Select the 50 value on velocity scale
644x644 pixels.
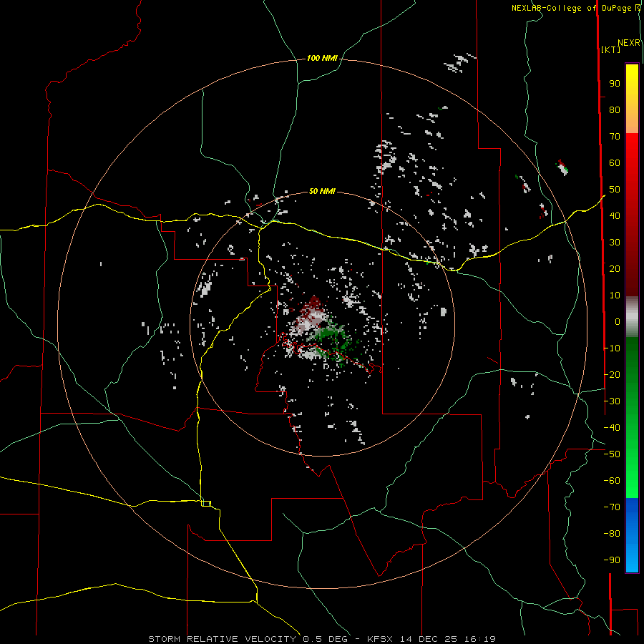click(x=615, y=190)
